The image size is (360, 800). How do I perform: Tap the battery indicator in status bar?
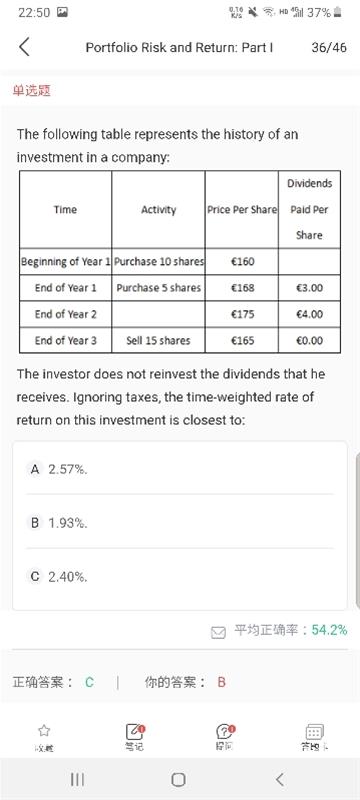click(337, 12)
